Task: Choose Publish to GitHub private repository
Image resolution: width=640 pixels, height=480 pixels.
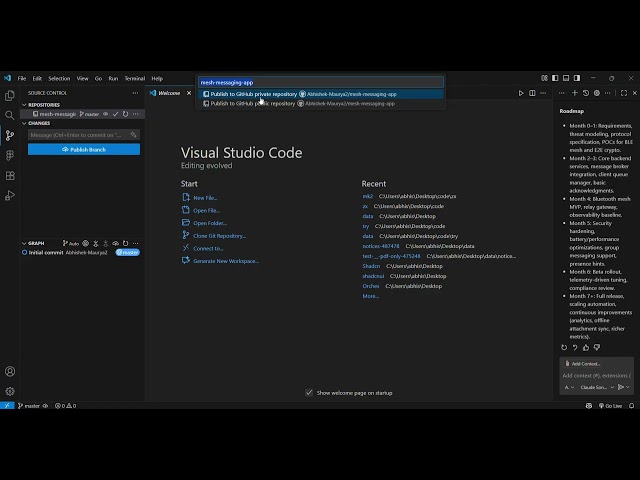Action: [x=321, y=94]
